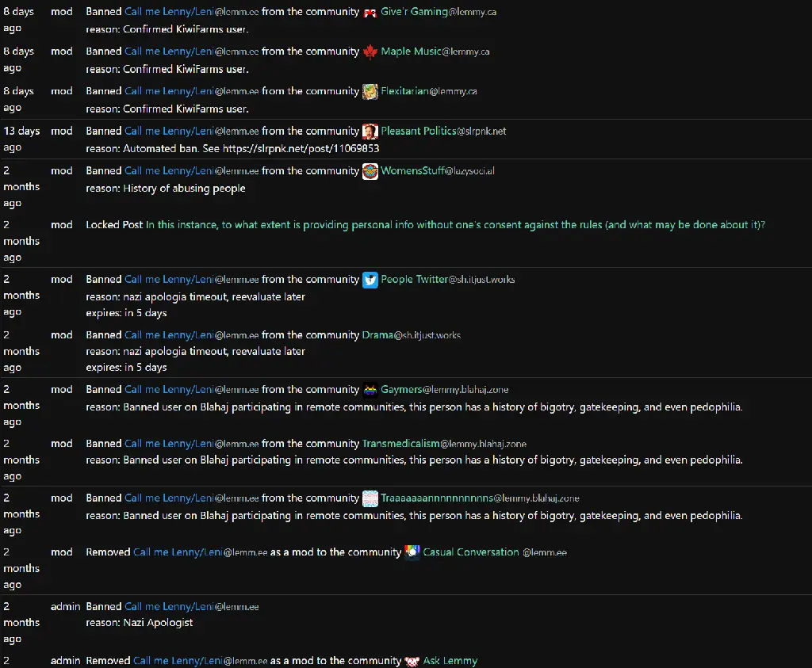Image resolution: width=812 pixels, height=668 pixels.
Task: Open the Casual Conversation community link
Action: (x=495, y=552)
